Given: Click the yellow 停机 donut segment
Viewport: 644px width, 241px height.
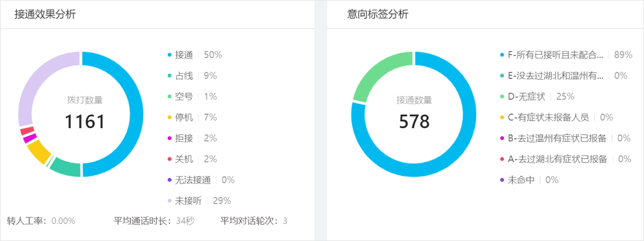Looking at the screenshot, I should click(38, 150).
